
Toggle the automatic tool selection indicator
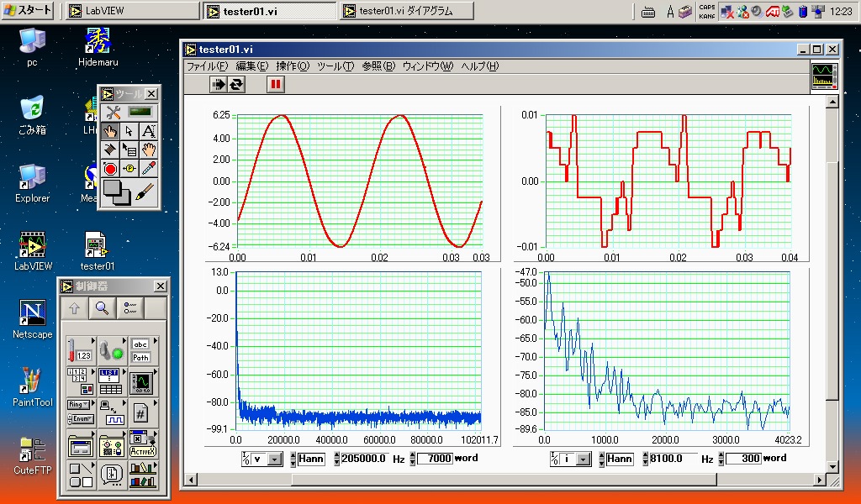click(x=140, y=112)
